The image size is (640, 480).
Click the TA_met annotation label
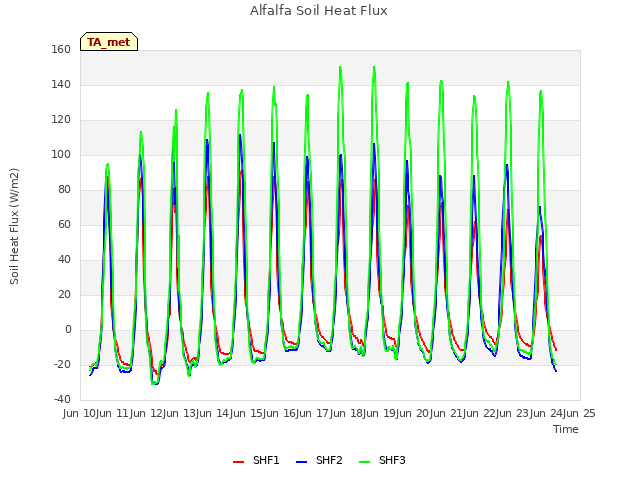(x=109, y=42)
